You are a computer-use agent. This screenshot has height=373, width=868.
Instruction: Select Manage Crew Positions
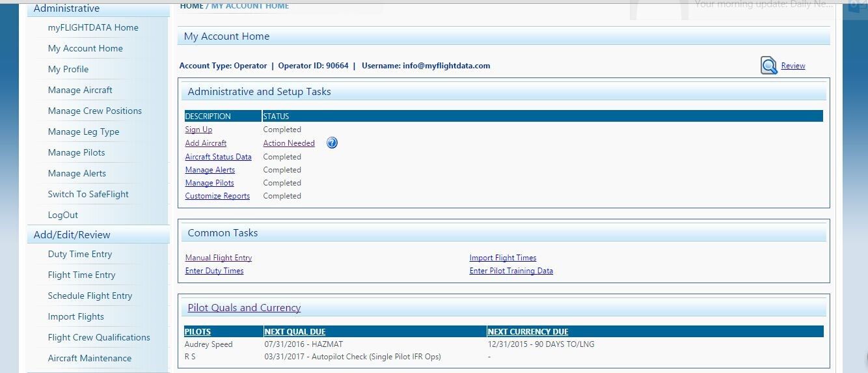point(95,111)
